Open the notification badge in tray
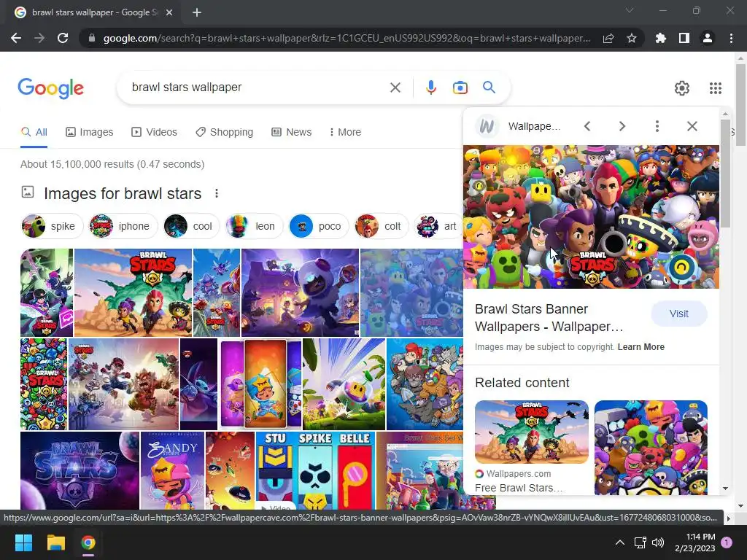 click(x=727, y=542)
